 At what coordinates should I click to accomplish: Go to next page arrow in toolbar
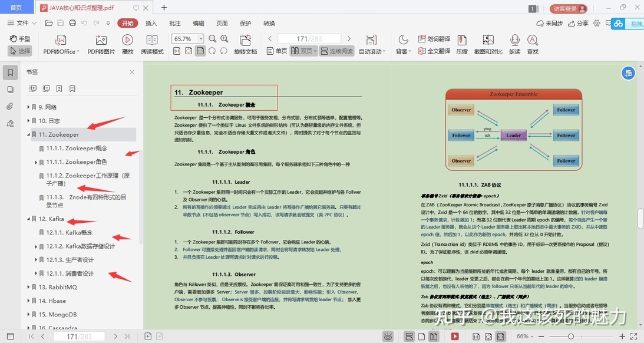click(x=349, y=39)
